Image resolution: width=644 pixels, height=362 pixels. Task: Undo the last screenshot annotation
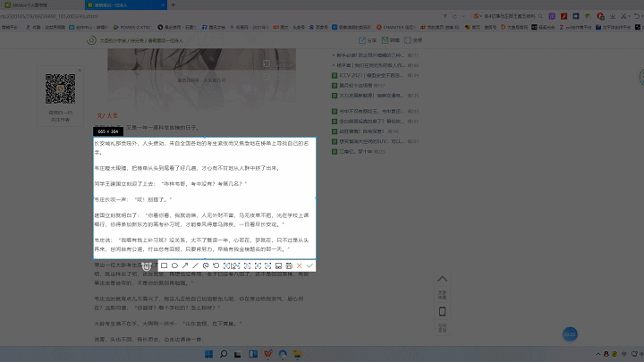point(216,265)
